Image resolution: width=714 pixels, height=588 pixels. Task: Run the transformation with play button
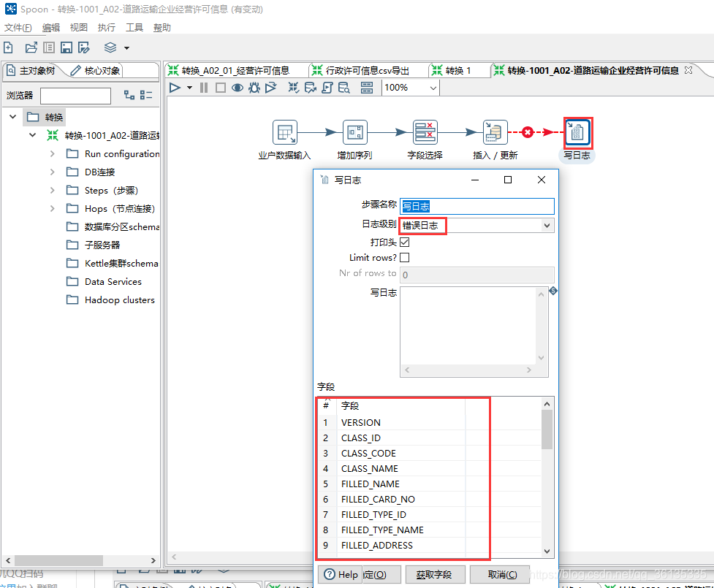175,88
